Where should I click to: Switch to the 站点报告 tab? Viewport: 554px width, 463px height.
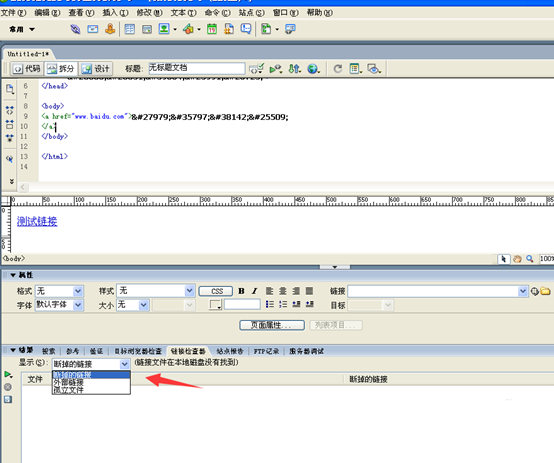(x=230, y=351)
